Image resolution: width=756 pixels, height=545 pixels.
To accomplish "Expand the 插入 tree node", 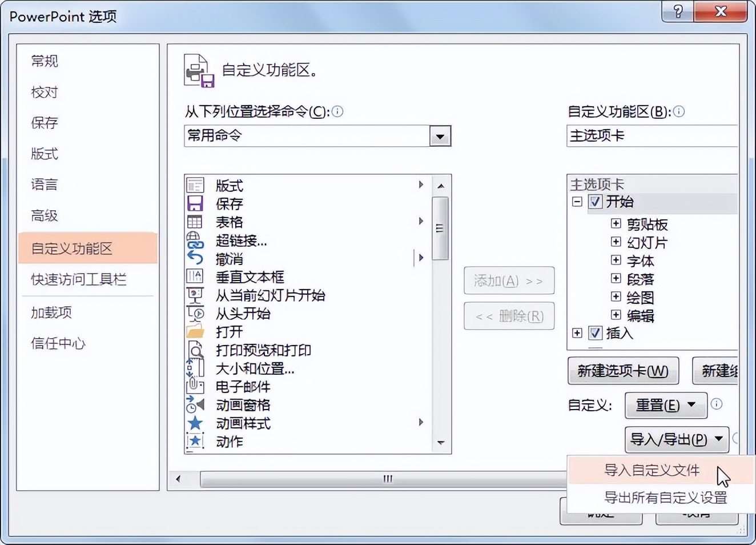I will [x=577, y=333].
